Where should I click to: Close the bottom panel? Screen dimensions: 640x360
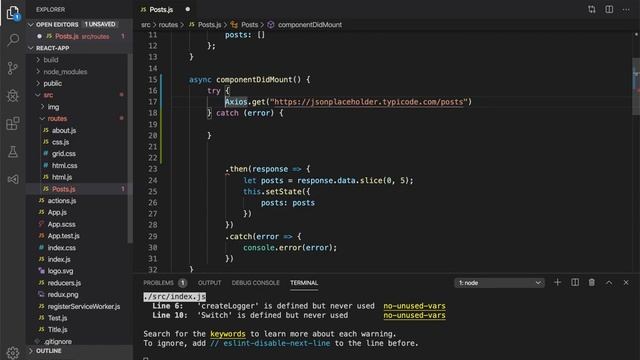click(626, 282)
